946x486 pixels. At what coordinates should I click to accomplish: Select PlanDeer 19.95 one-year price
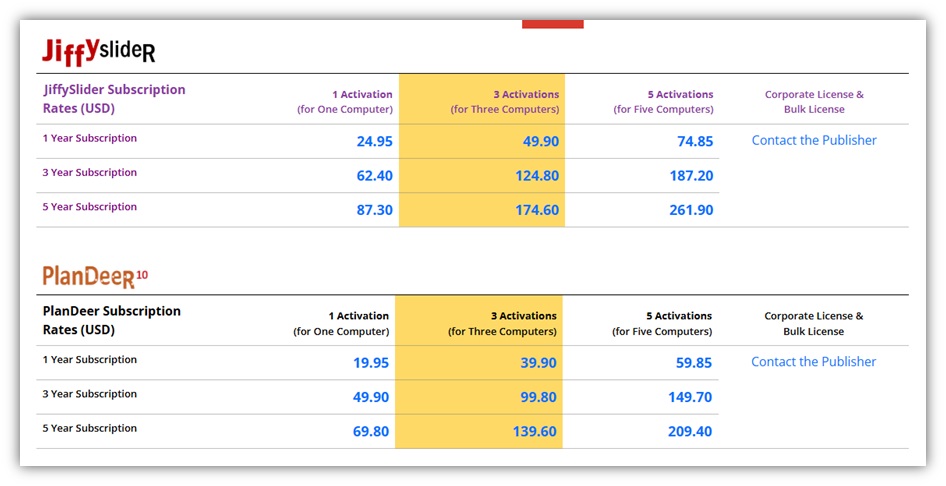(x=371, y=363)
